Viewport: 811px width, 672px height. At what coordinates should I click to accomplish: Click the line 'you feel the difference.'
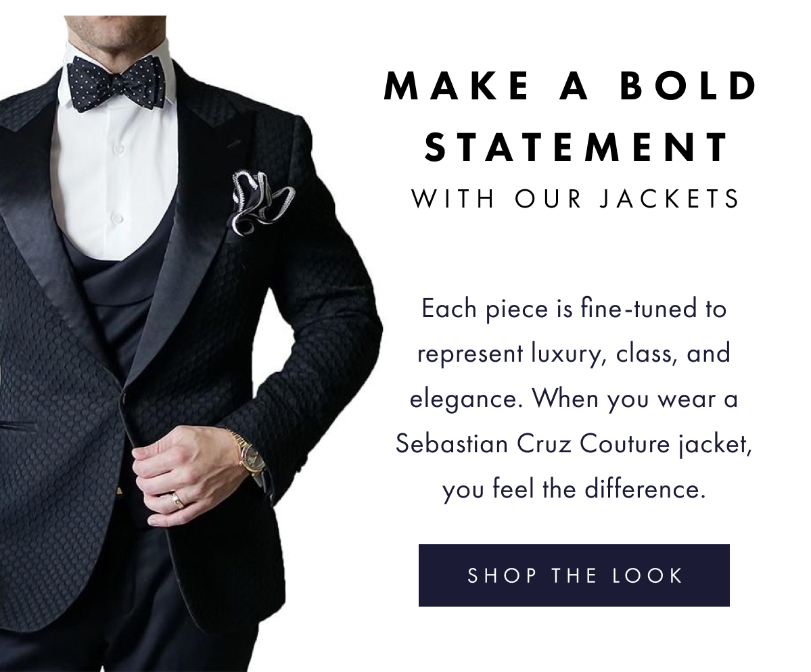pos(574,490)
